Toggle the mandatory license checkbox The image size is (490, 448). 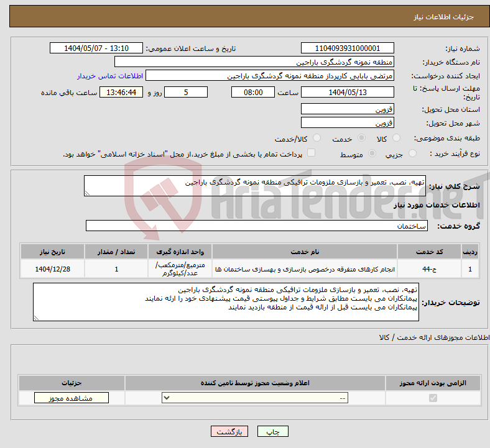433,398
